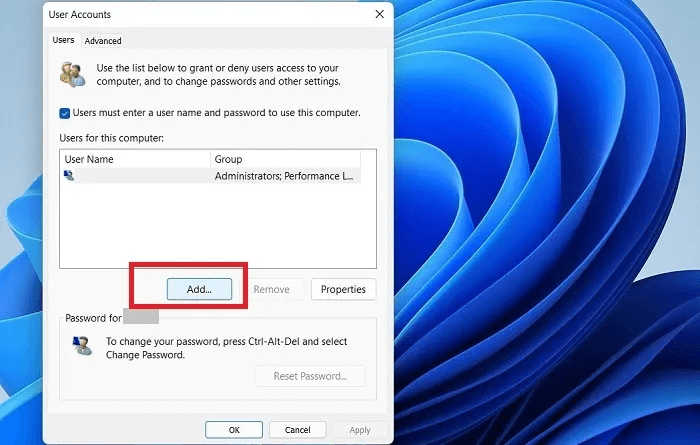The image size is (700, 445).
Task: Confirm the dialog with OK
Action: (x=234, y=430)
